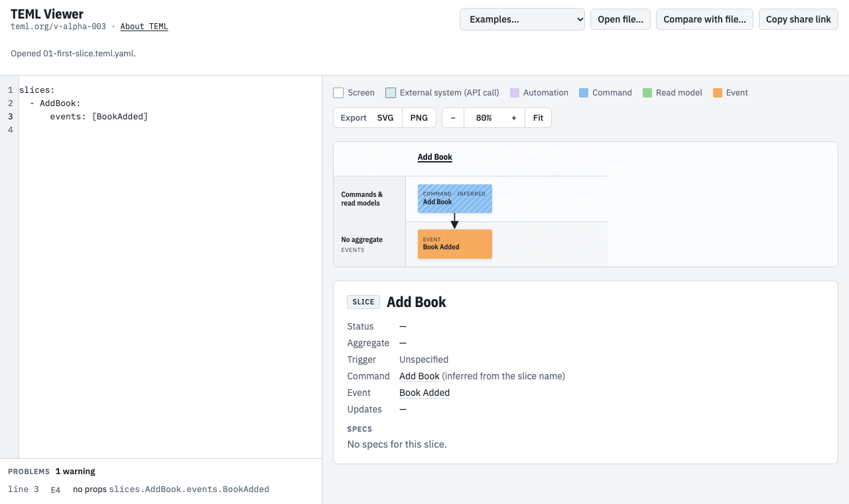Click the Automation legend swatch
The width and height of the screenshot is (849, 504).
[514, 93]
